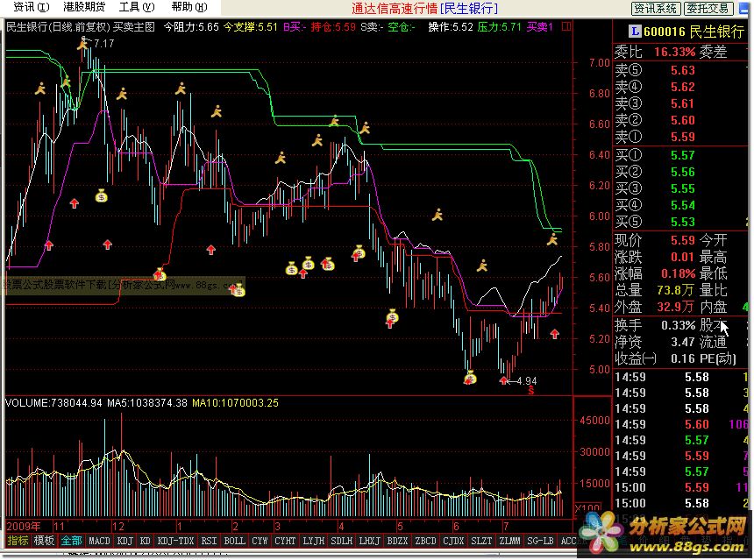Image resolution: width=754 pixels, height=560 pixels.
Task: Open the 帮助(H) menu
Action: [189, 7]
